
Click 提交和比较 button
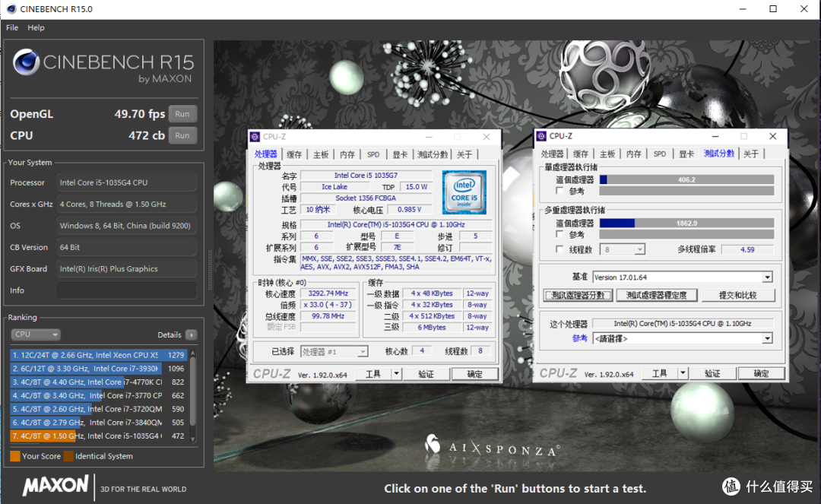[737, 295]
